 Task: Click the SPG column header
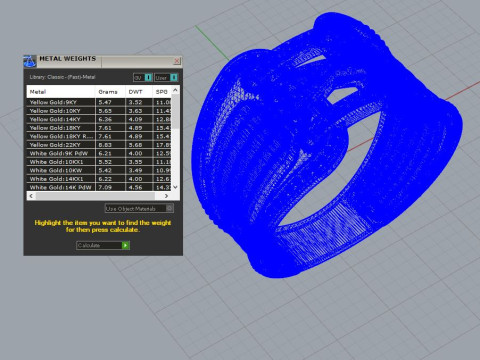pos(162,92)
